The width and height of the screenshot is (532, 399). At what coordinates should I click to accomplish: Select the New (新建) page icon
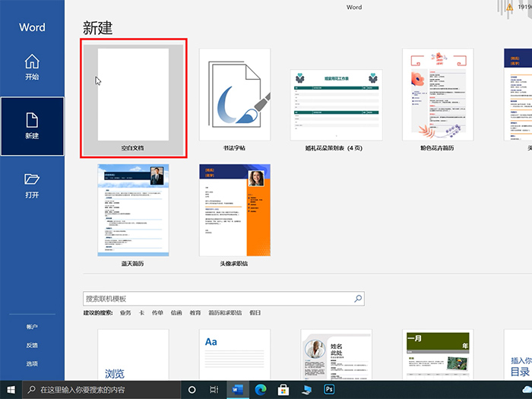[x=32, y=121]
